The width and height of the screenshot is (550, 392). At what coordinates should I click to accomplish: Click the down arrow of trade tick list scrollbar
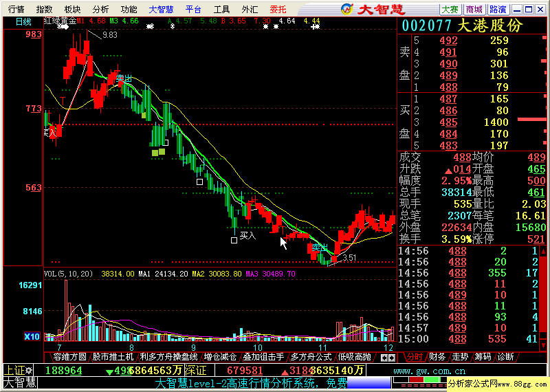544,345
